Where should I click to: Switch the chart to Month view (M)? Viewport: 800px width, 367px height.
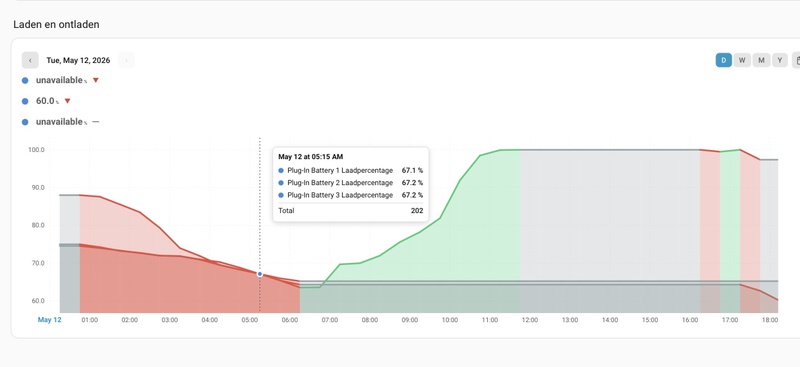point(761,60)
